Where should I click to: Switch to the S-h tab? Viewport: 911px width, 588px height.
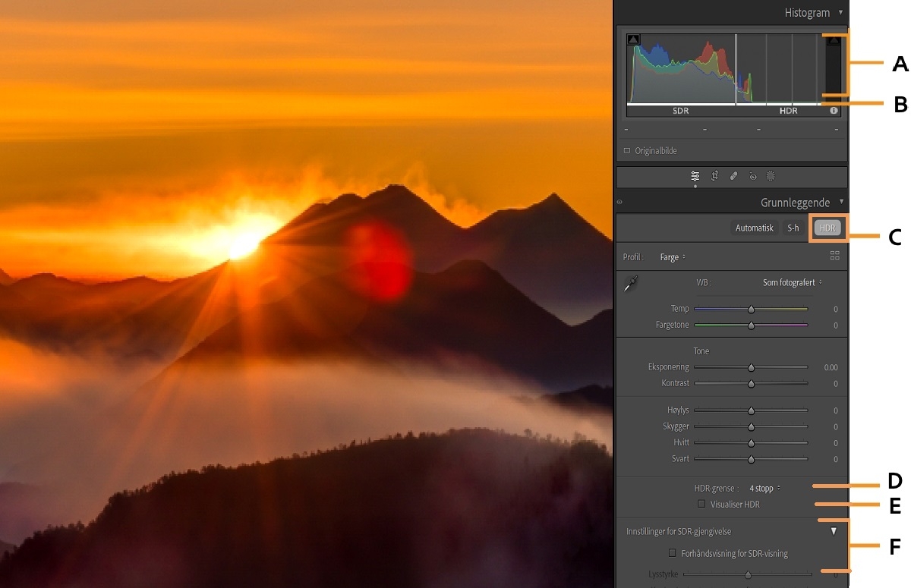point(793,227)
